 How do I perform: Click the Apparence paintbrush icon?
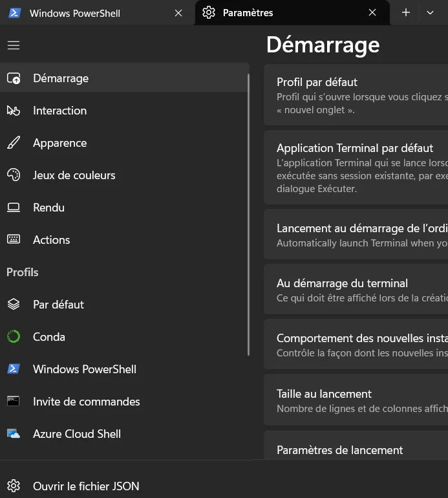tap(14, 143)
